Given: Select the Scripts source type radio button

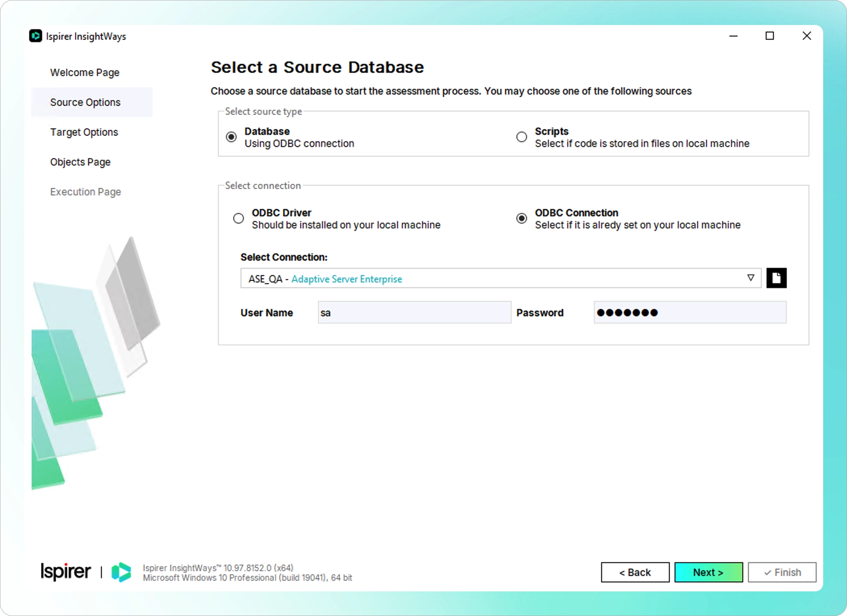Looking at the screenshot, I should tap(521, 137).
